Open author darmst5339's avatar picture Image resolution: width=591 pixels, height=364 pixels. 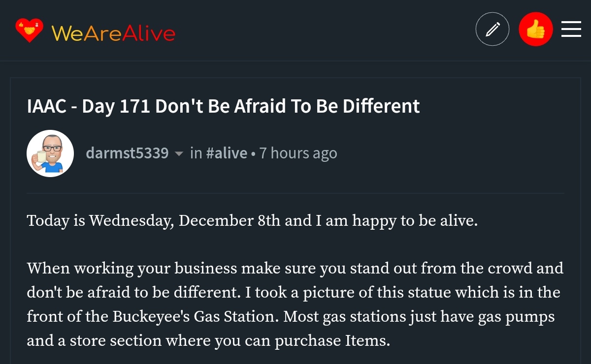[x=50, y=153]
